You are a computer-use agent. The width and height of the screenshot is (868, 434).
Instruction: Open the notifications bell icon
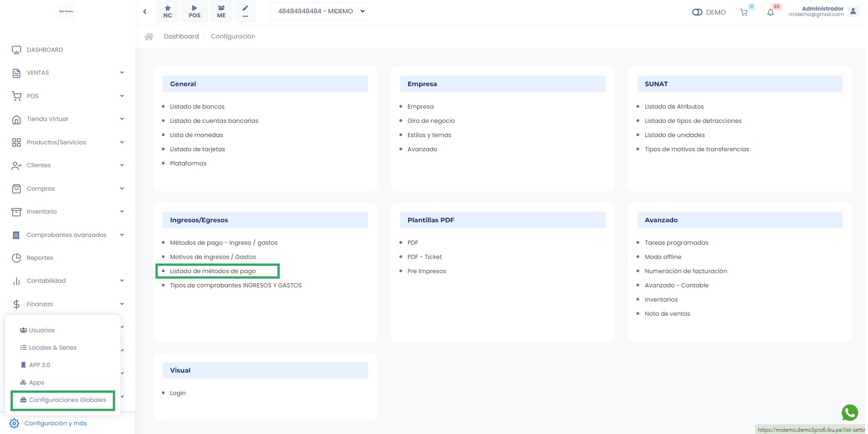770,12
